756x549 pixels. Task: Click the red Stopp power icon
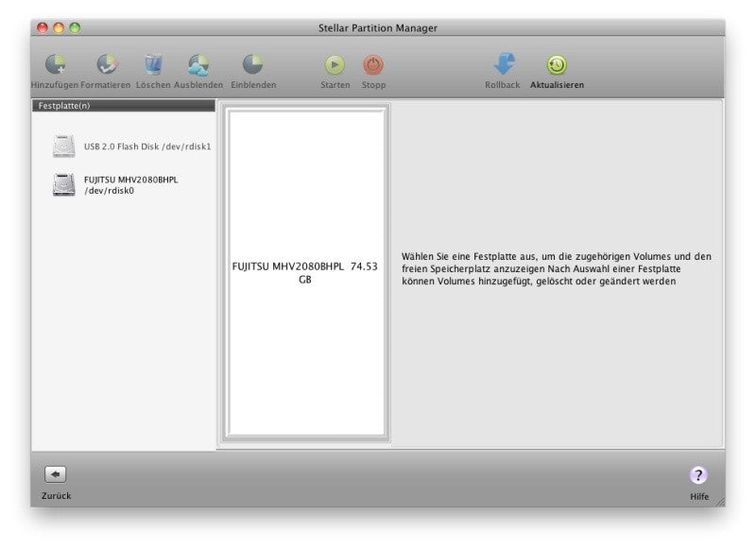pyautogui.click(x=373, y=65)
